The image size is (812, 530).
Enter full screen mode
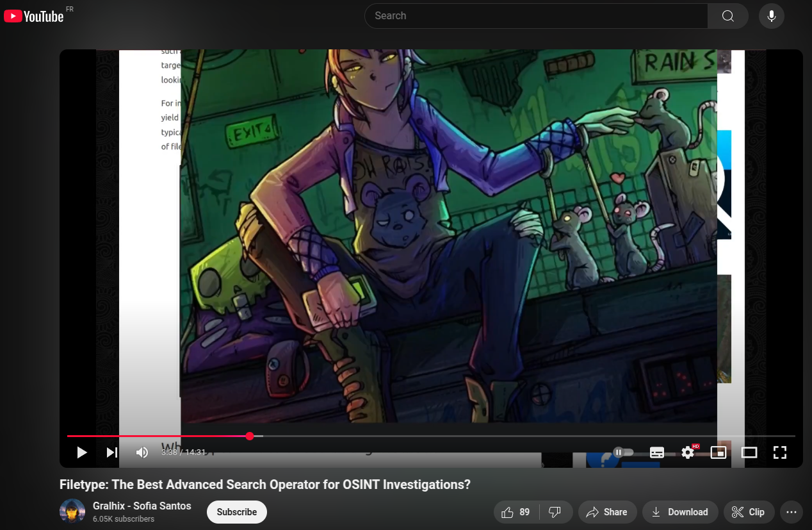click(779, 452)
